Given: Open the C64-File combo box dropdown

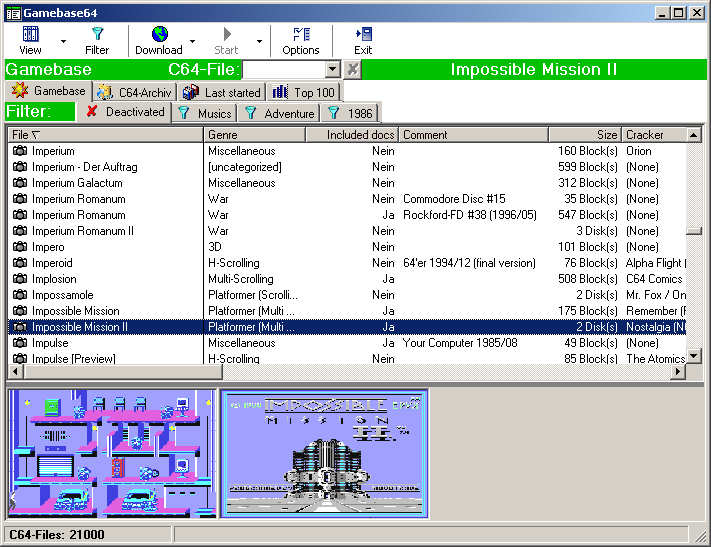Looking at the screenshot, I should click(x=333, y=69).
